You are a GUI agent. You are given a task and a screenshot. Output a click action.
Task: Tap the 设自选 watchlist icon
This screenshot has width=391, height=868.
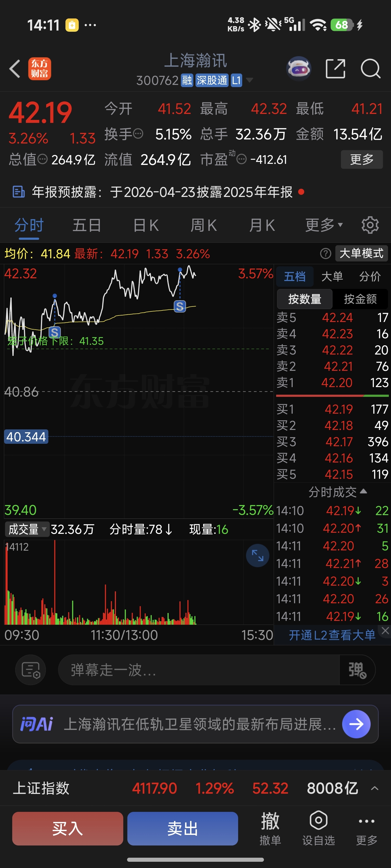click(319, 828)
